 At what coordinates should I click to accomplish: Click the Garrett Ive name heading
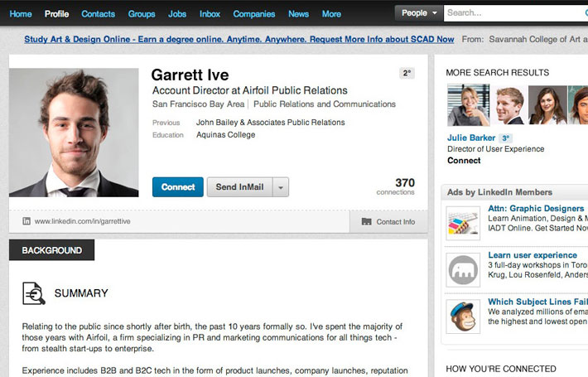(x=190, y=75)
